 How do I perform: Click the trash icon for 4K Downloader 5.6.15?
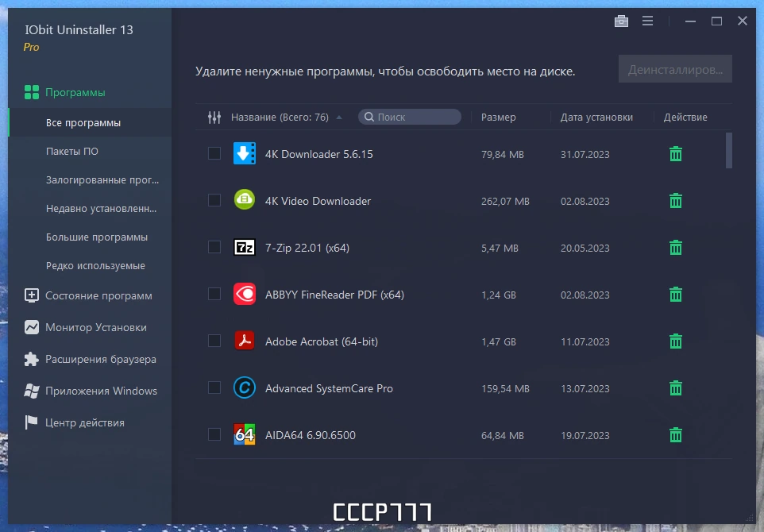click(675, 154)
